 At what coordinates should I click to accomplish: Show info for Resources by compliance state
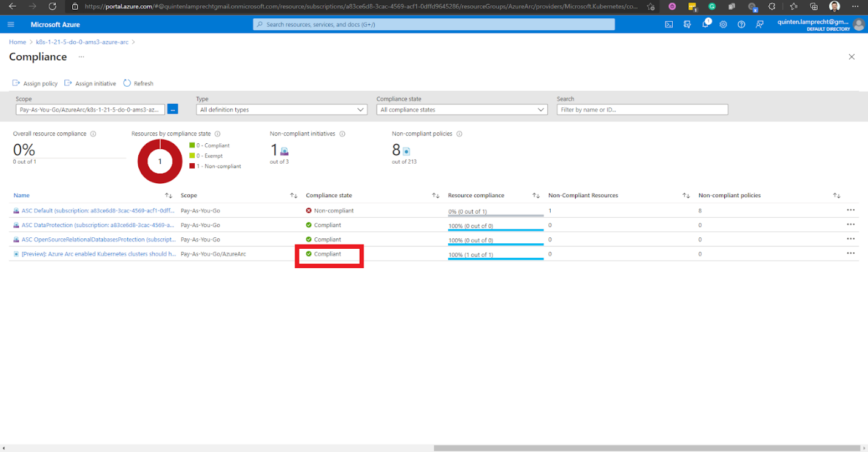point(217,133)
